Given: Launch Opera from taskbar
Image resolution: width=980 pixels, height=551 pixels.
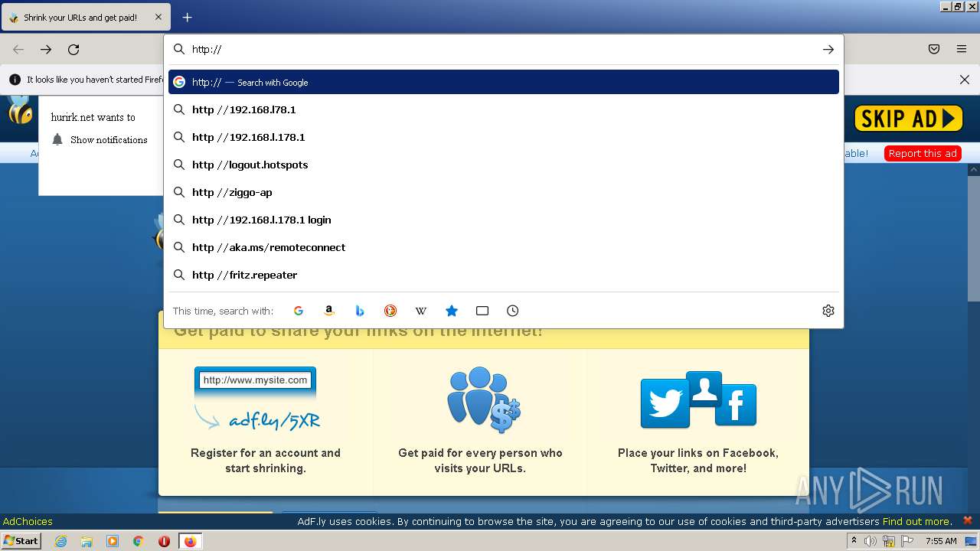Looking at the screenshot, I should (164, 541).
